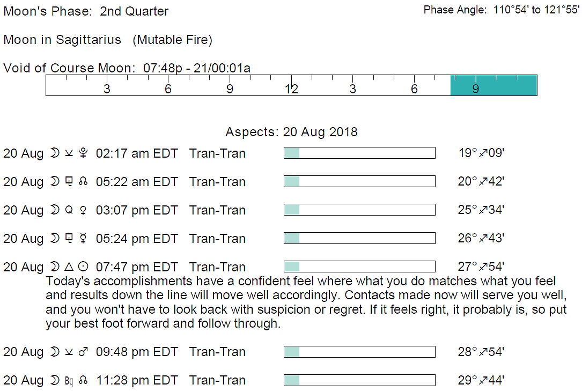Viewport: 582px width, 392px height.
Task: Select the biquintile Bq symbol in the 11:28 pm row
Action: (x=69, y=381)
